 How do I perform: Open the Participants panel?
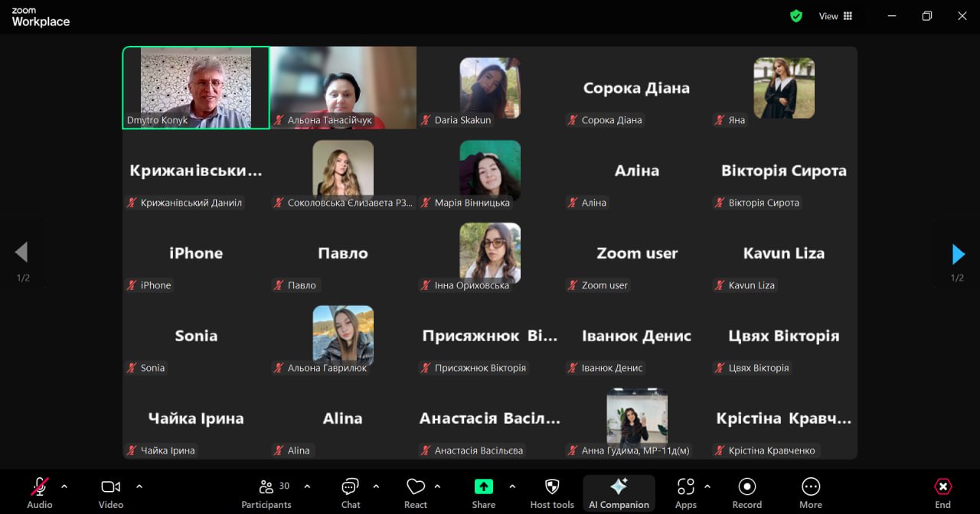tap(266, 493)
